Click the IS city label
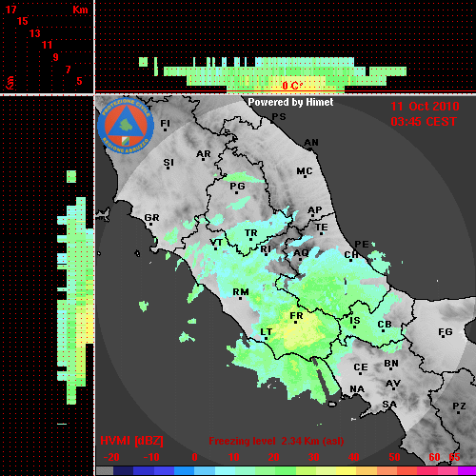 [x=355, y=321]
